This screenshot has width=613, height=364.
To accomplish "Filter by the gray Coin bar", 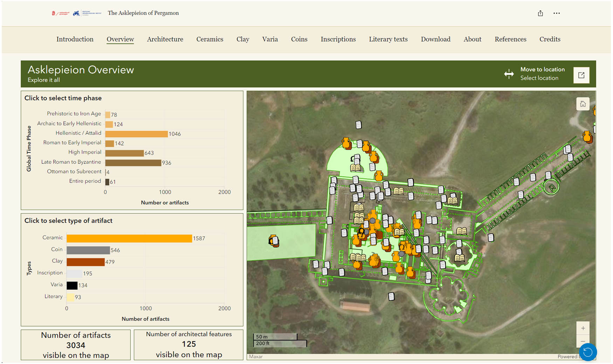I will tap(88, 250).
